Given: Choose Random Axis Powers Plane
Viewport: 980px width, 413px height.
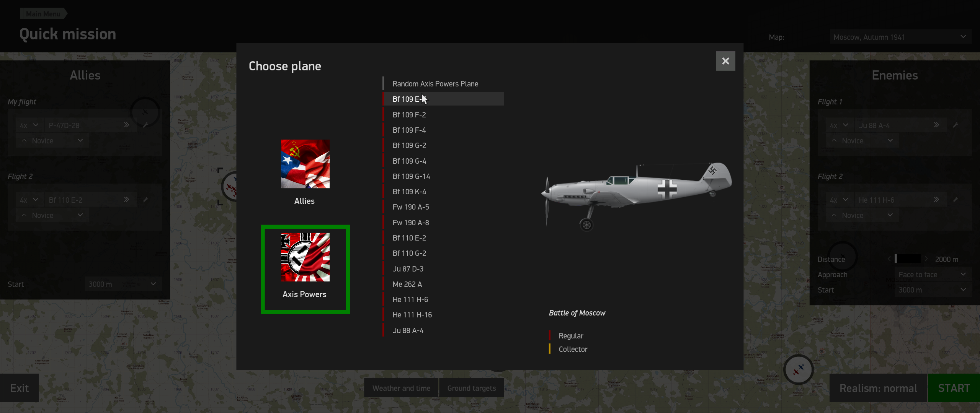Looking at the screenshot, I should (443, 84).
